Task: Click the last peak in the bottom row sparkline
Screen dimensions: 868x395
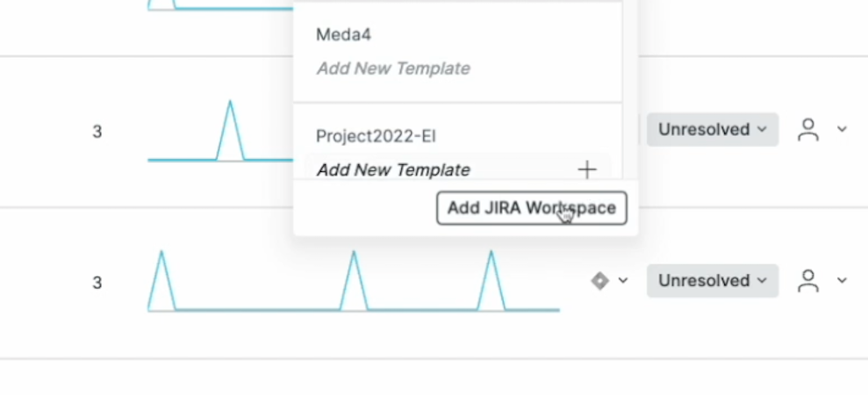Action: [x=491, y=265]
